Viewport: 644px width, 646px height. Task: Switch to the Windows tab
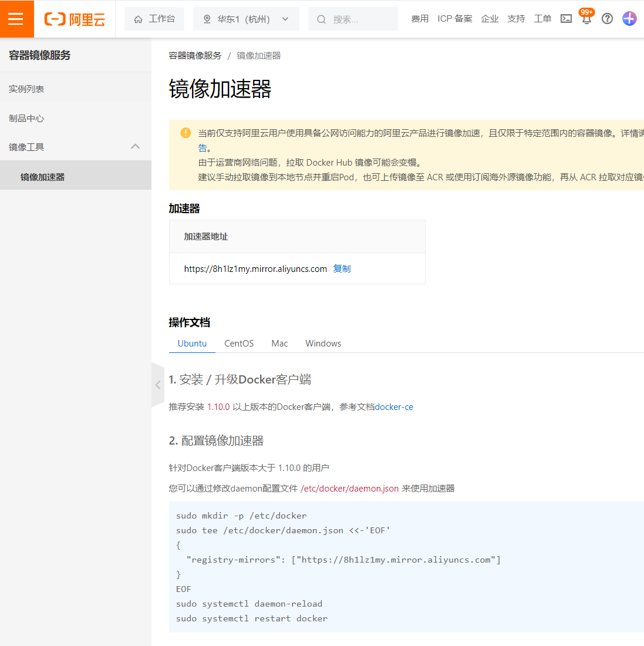click(323, 344)
